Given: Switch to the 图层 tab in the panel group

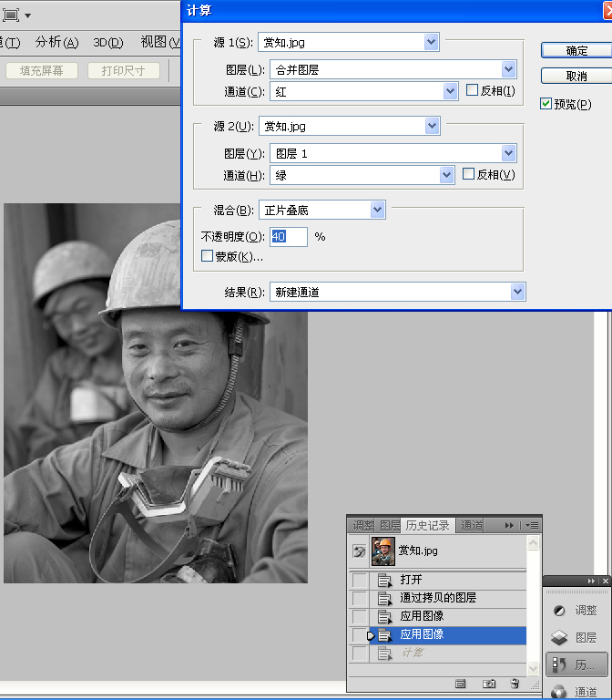Looking at the screenshot, I should click(389, 525).
